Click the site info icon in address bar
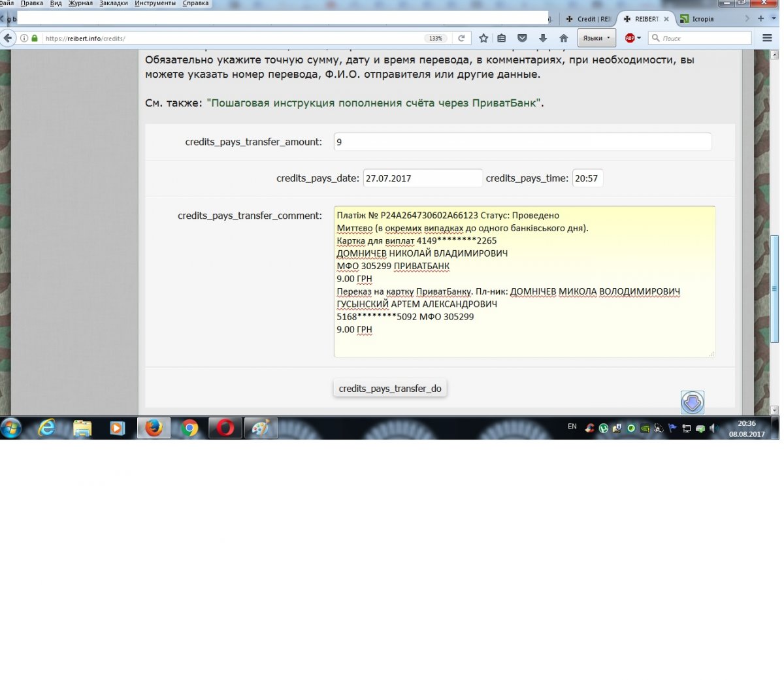The image size is (784, 680). click(24, 39)
